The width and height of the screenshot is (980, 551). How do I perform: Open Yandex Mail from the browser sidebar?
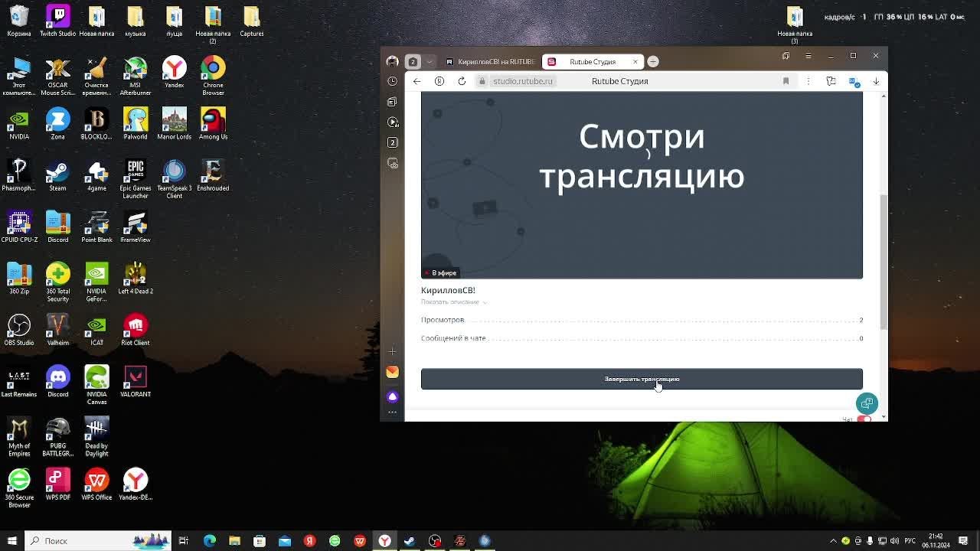click(392, 372)
